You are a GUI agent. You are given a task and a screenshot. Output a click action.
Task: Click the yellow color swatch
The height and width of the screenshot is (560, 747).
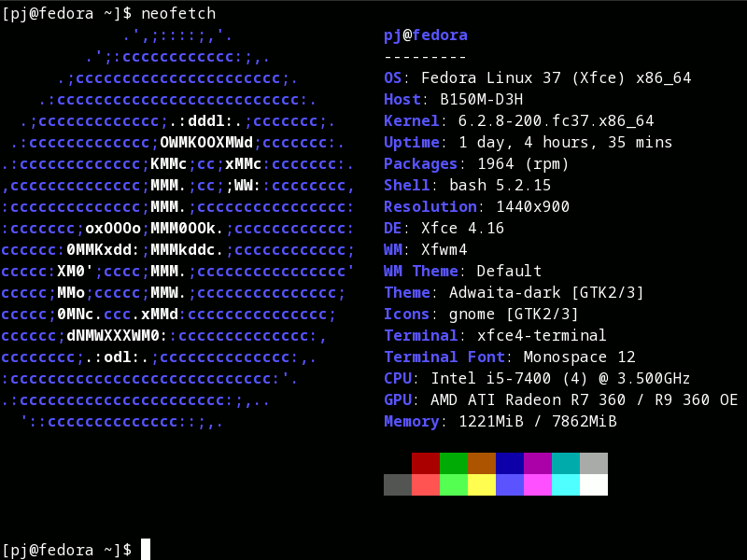(482, 484)
